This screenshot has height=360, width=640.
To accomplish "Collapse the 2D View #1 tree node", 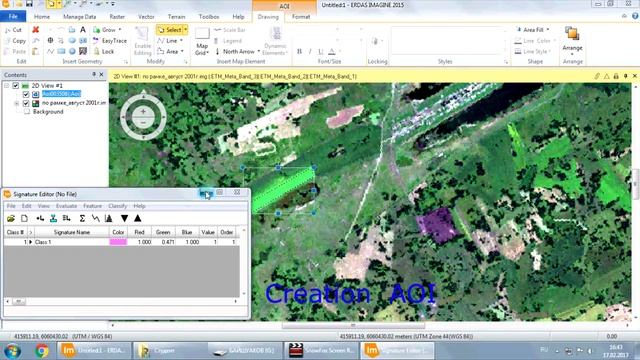I will click(6, 85).
